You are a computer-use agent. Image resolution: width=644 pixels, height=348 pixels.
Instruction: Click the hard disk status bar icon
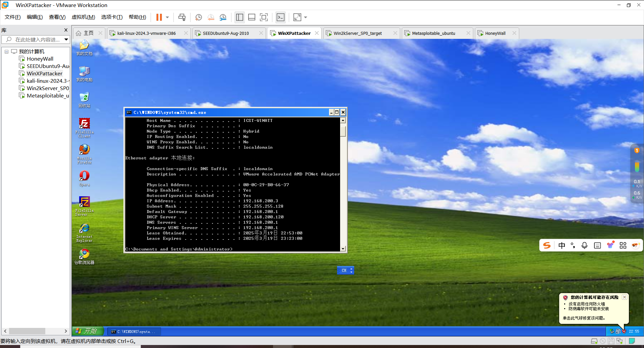(594, 341)
